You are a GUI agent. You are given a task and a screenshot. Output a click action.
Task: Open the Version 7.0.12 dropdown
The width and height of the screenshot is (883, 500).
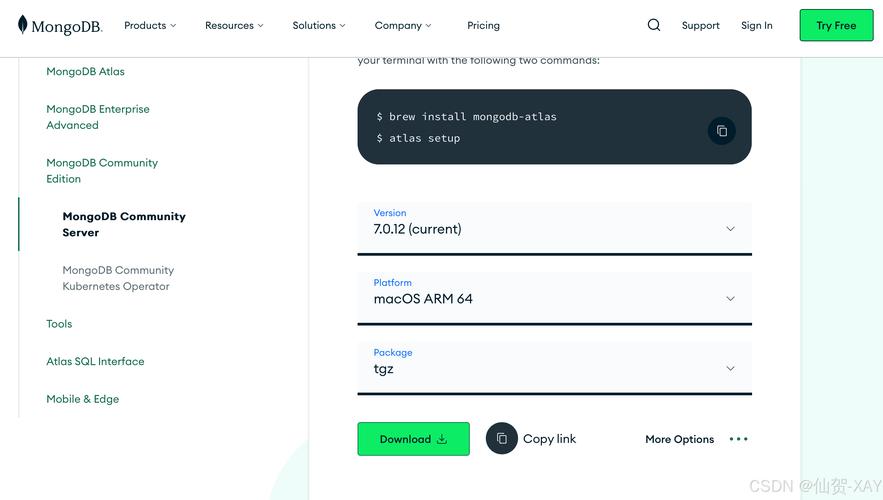point(555,229)
